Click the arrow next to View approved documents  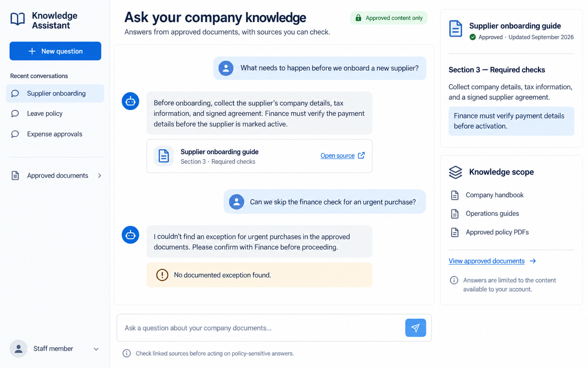click(x=533, y=261)
